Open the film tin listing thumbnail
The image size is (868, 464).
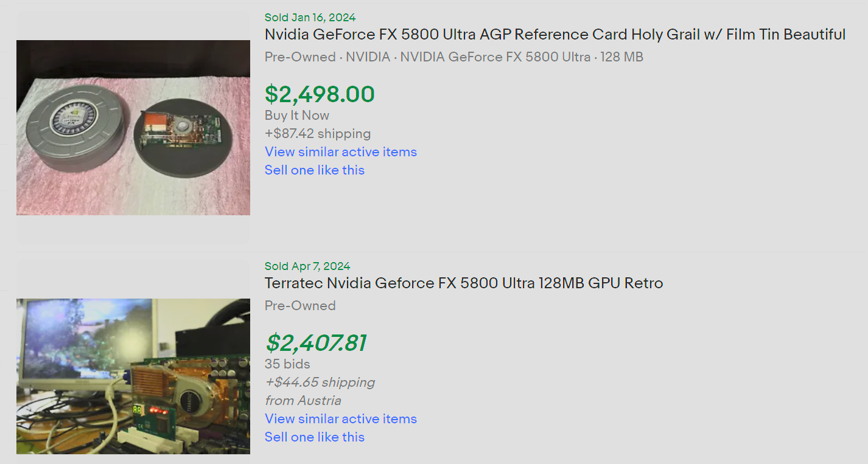(x=133, y=128)
